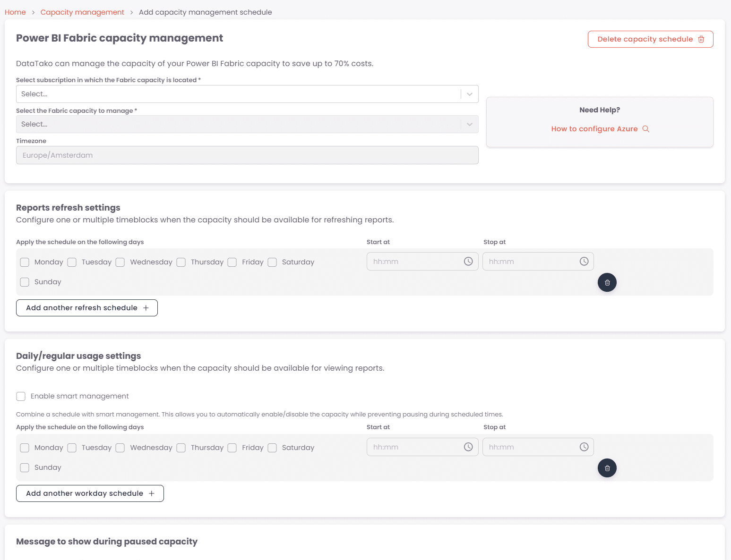
Task: Check Thursday in daily usage settings
Action: pyautogui.click(x=181, y=448)
